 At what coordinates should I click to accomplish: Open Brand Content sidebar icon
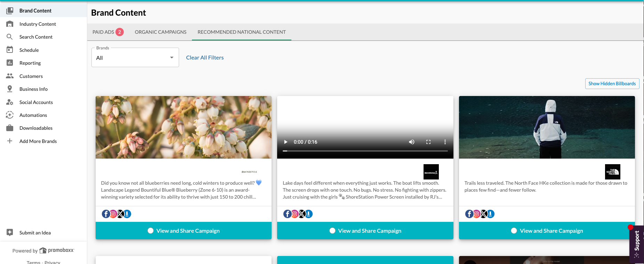(10, 11)
